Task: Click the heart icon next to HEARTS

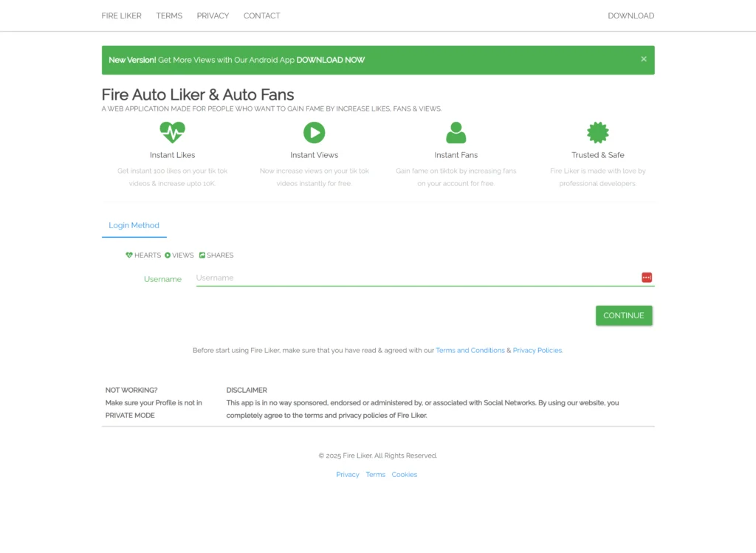Action: point(128,255)
